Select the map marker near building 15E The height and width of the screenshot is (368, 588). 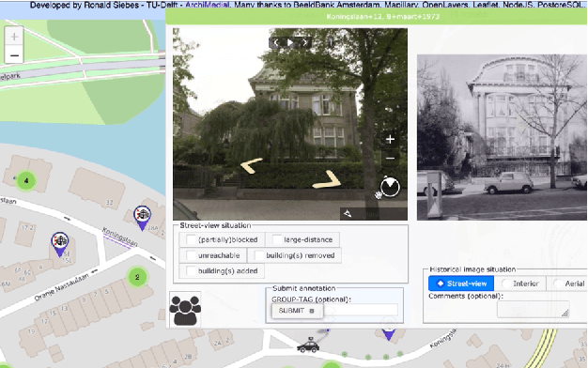click(x=59, y=244)
